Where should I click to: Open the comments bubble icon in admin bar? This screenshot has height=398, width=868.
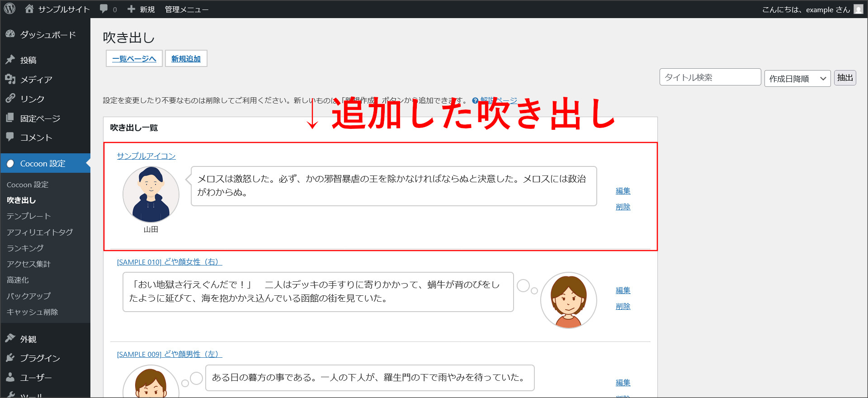pyautogui.click(x=104, y=9)
